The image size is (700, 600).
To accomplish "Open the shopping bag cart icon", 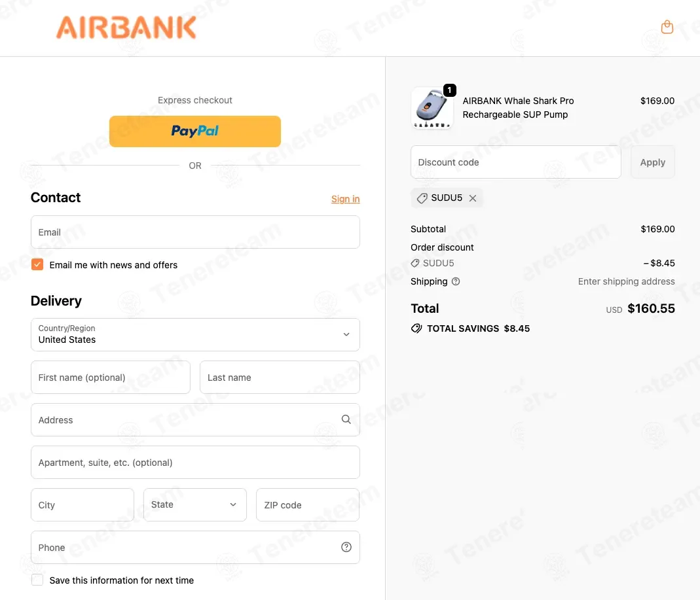I will click(x=667, y=27).
